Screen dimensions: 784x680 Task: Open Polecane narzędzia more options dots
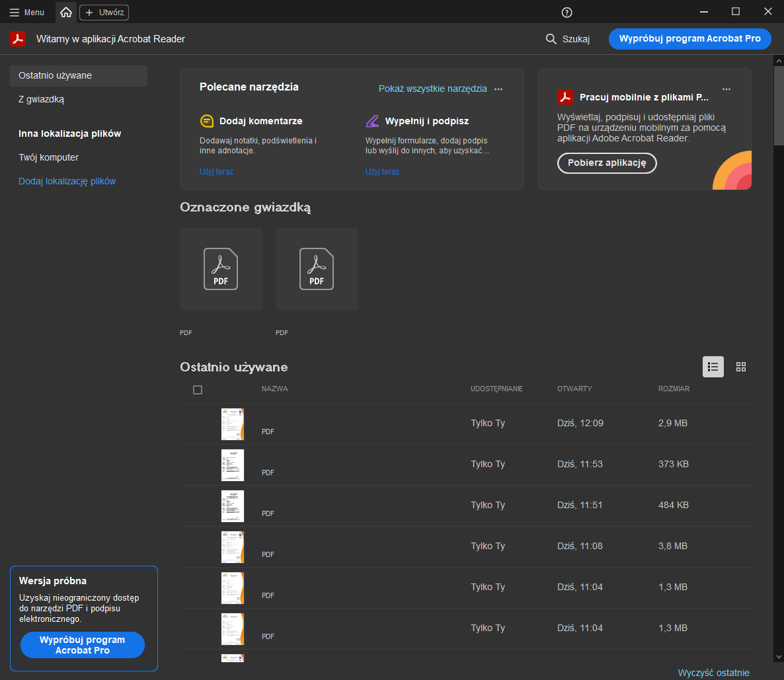click(498, 89)
